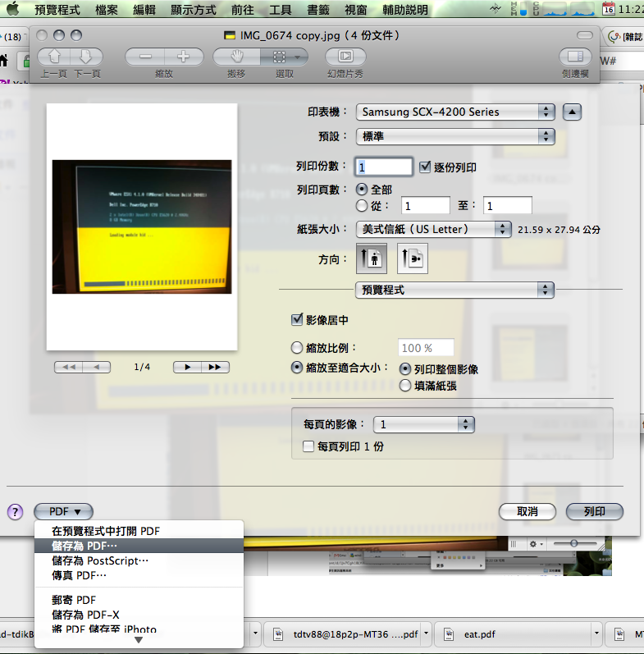Image resolution: width=644 pixels, height=654 pixels.
Task: Open the PDF dropdown button
Action: click(x=63, y=511)
